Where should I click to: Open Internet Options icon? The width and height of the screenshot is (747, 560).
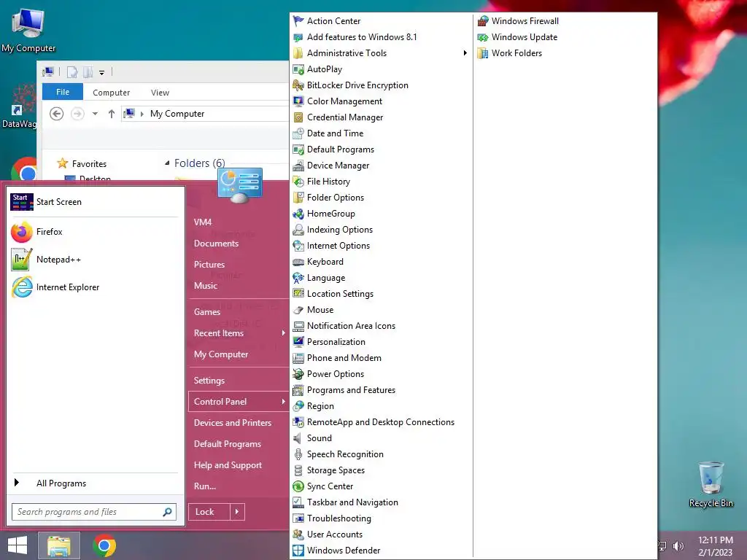[298, 246]
